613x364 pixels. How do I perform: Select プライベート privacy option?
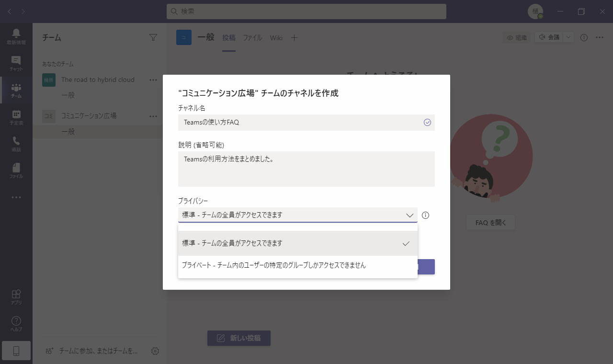click(298, 265)
